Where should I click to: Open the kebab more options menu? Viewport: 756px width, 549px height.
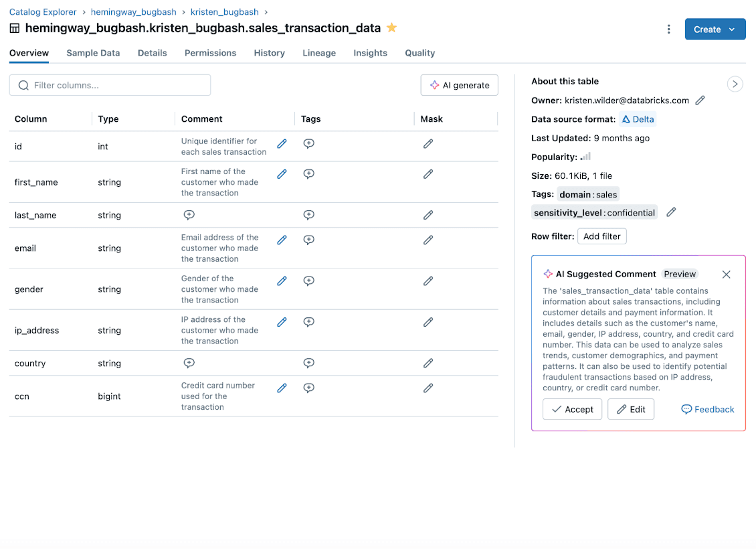click(668, 29)
